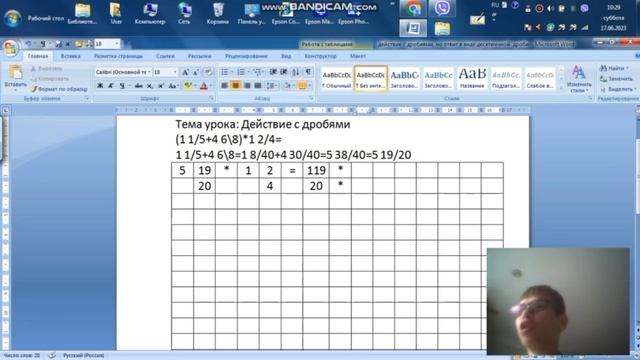Apply the Название (Title) style
Viewport: 640px width, 360px height.
472,78
